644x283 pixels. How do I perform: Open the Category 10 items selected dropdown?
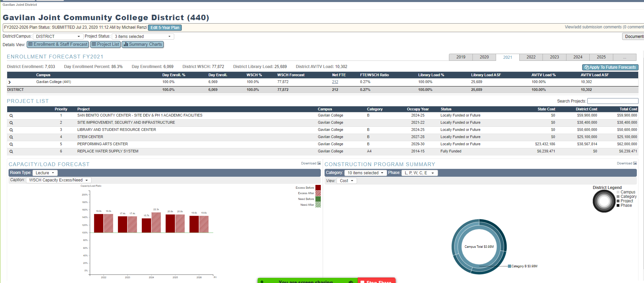pyautogui.click(x=365, y=173)
